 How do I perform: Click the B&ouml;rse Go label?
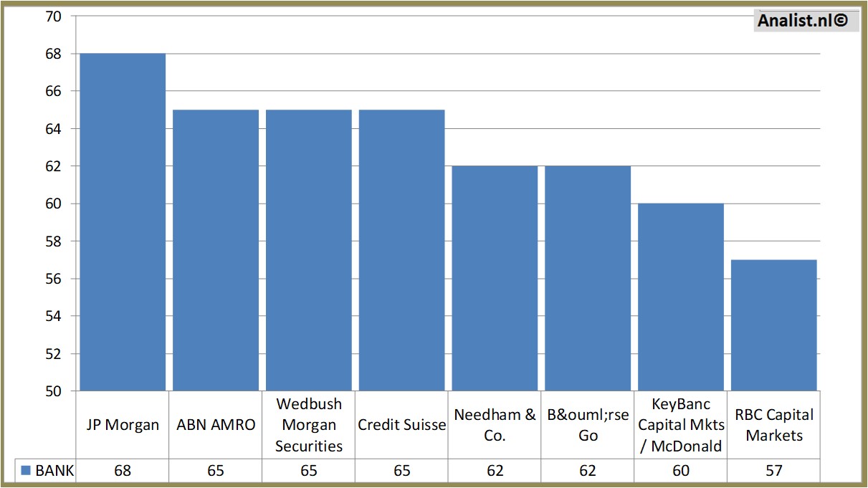point(588,425)
